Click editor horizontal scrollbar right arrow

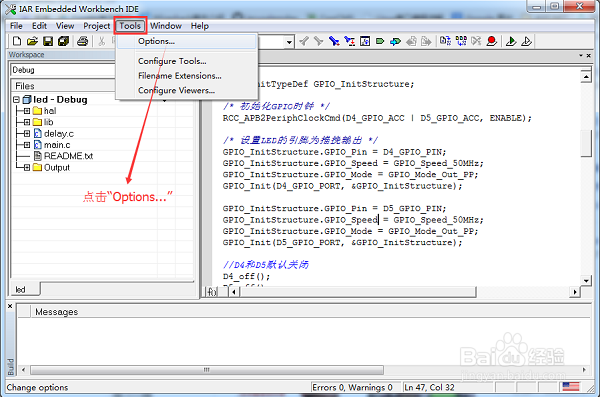[x=575, y=292]
